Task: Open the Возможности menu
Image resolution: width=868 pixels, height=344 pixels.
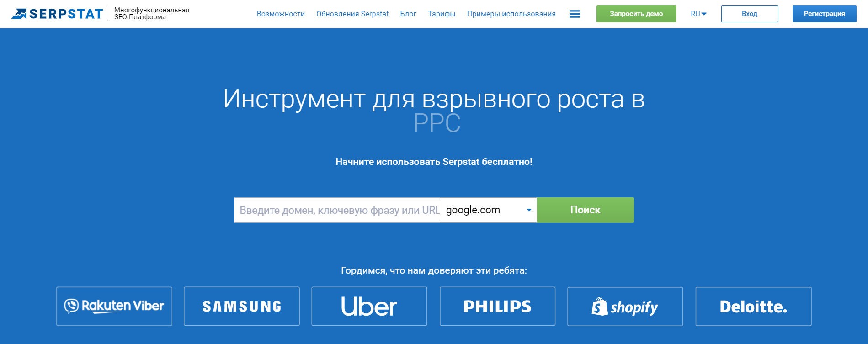Action: (281, 14)
